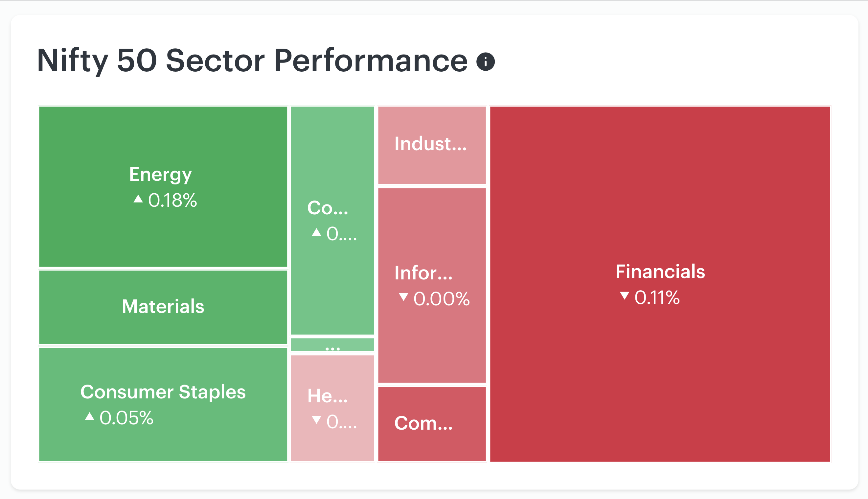
Task: Click the 0.18% value in Energy
Action: (x=172, y=200)
